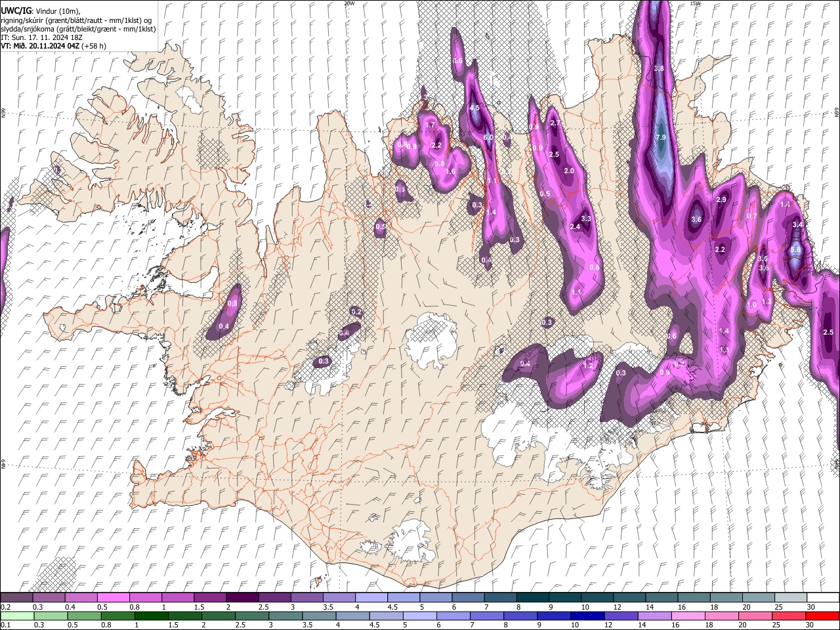
Task: Select lavender snow swatch between 4 and 4.5
Action: point(371,597)
